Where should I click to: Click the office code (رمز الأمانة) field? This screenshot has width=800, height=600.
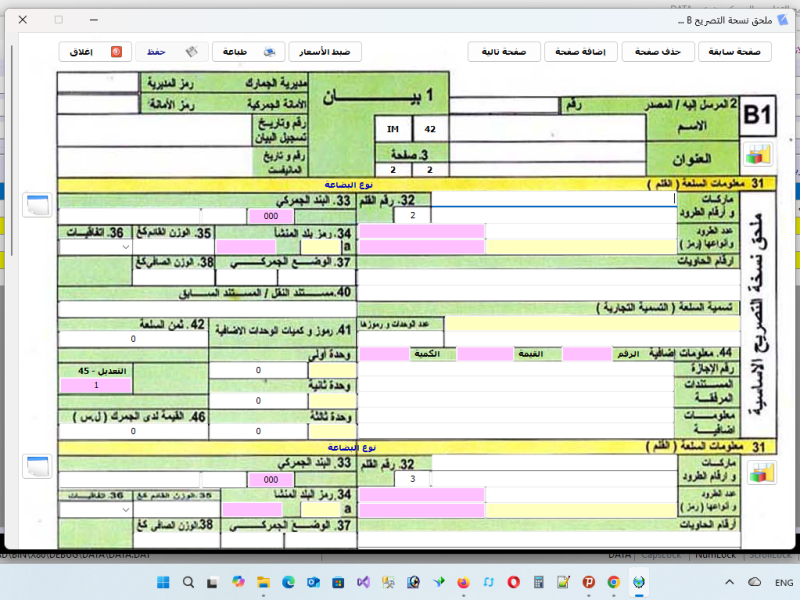tap(98, 104)
